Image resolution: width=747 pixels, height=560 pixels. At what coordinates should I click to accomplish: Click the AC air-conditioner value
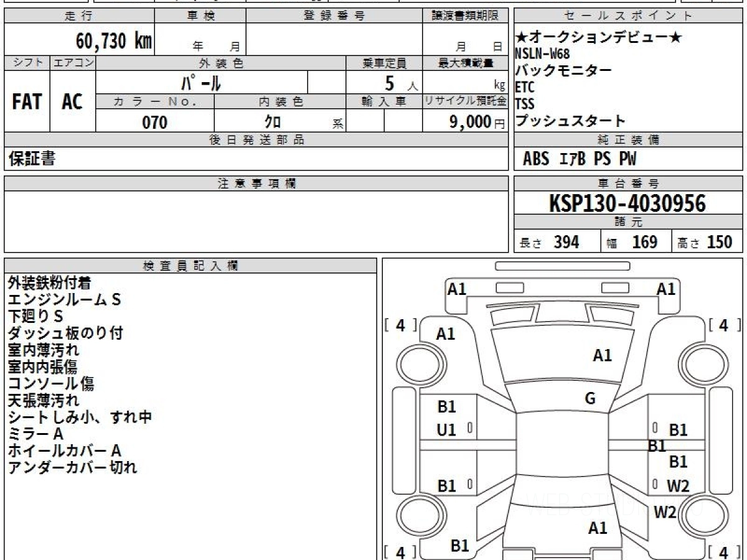tap(72, 102)
